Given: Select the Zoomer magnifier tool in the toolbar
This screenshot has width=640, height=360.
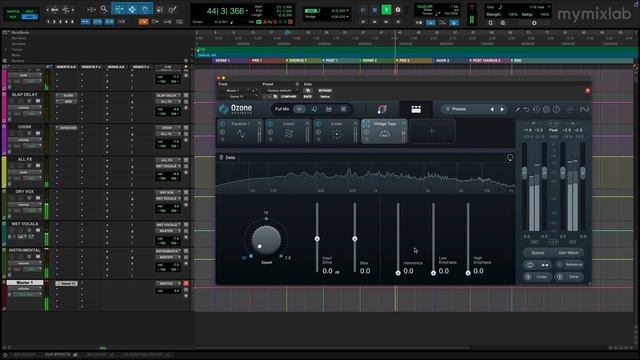Looking at the screenshot, I should click(x=104, y=9).
